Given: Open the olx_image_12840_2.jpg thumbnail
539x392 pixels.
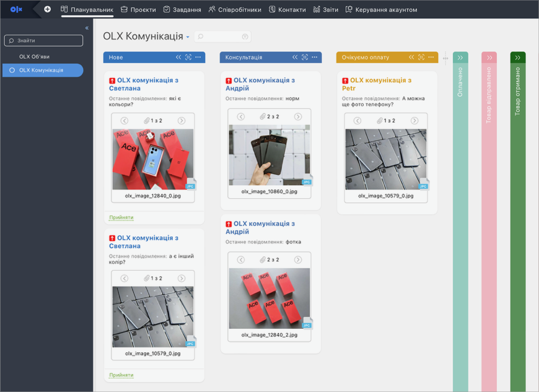Looking at the screenshot, I should [x=269, y=298].
